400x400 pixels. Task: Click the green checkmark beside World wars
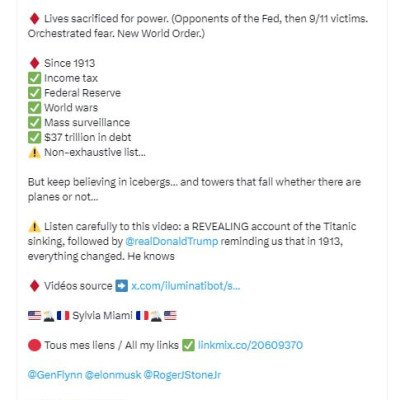click(x=34, y=108)
